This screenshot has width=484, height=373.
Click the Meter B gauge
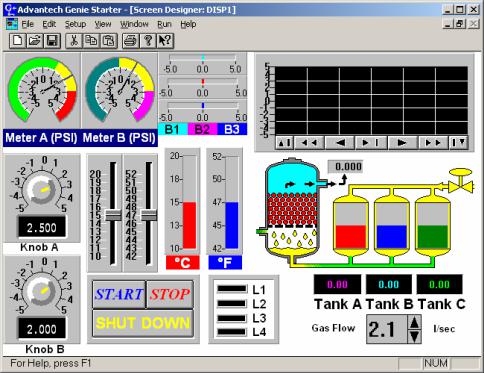[119, 91]
